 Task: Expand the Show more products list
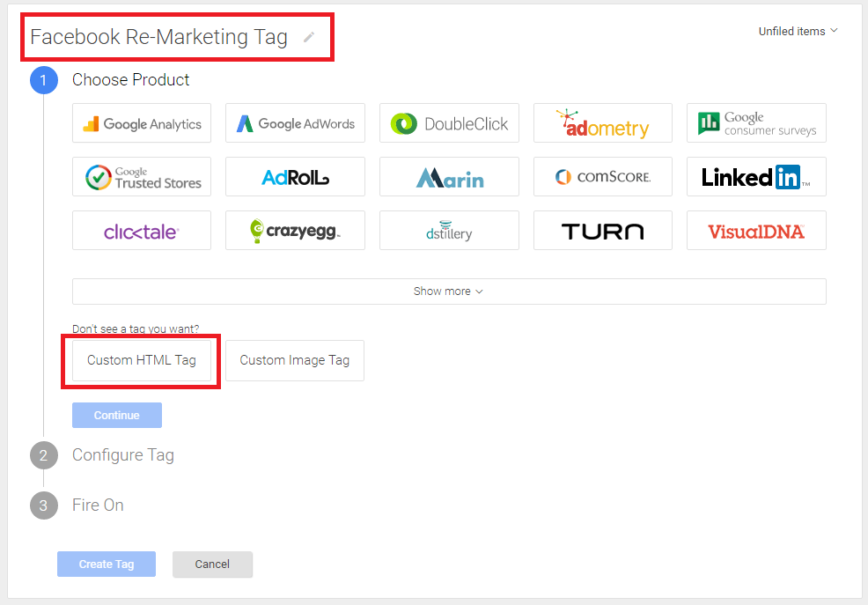449,291
